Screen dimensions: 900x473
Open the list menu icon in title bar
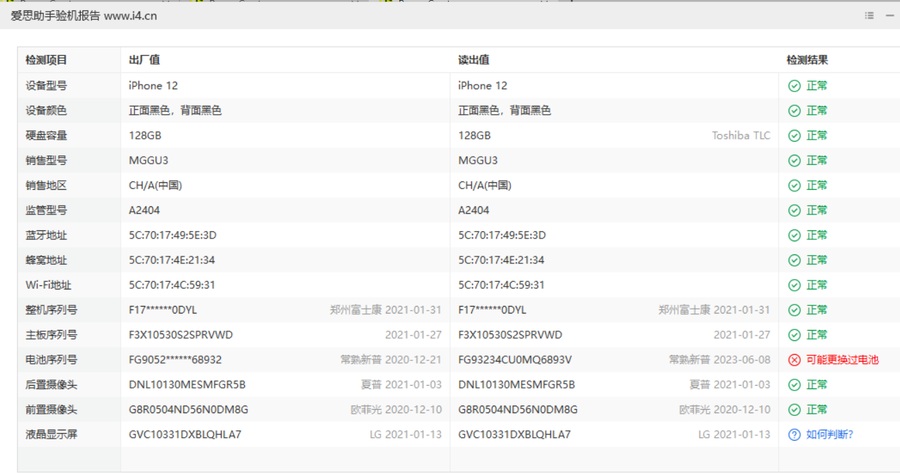coord(869,15)
